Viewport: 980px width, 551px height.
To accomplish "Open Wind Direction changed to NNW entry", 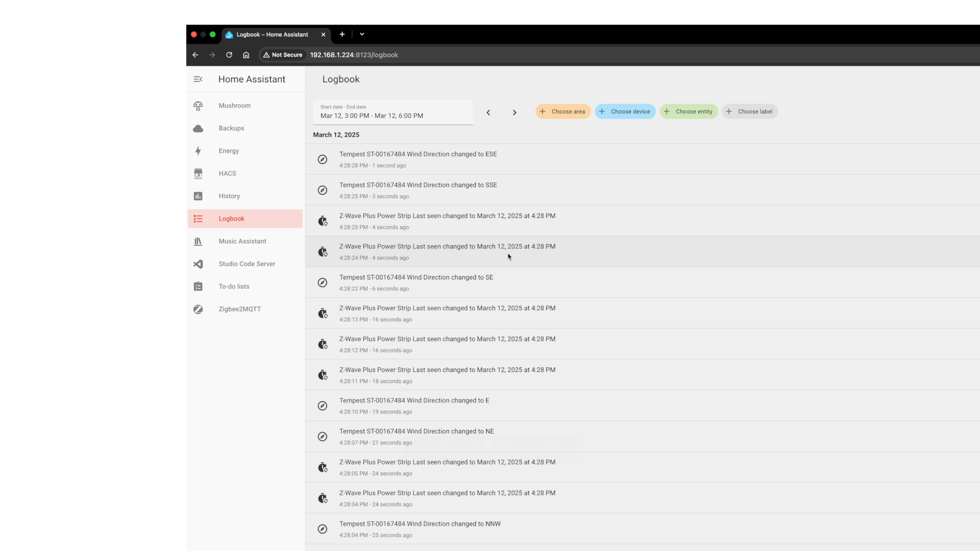I will click(x=642, y=529).
